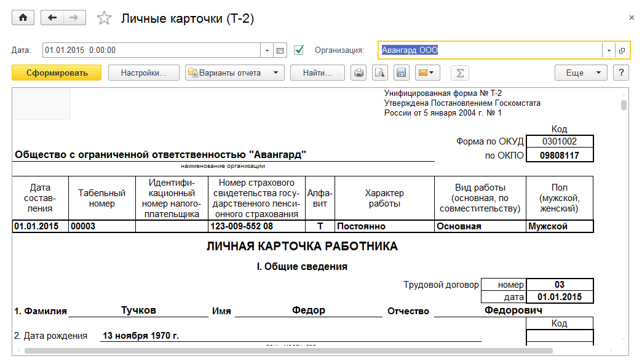Save the report with the diskette icon
Screen dimensions: 642x364
(401, 73)
